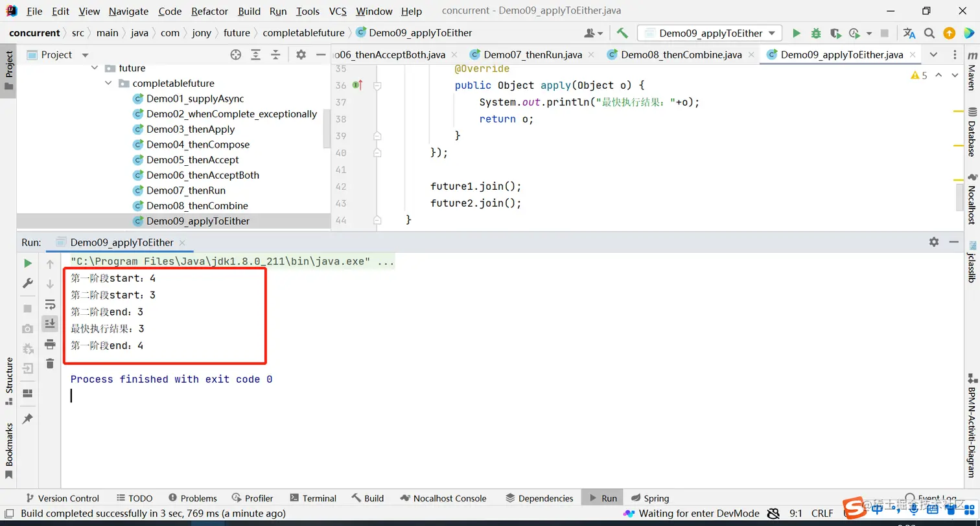This screenshot has height=526, width=980.
Task: Run with coverage from the top toolbar
Action: pyautogui.click(x=835, y=33)
